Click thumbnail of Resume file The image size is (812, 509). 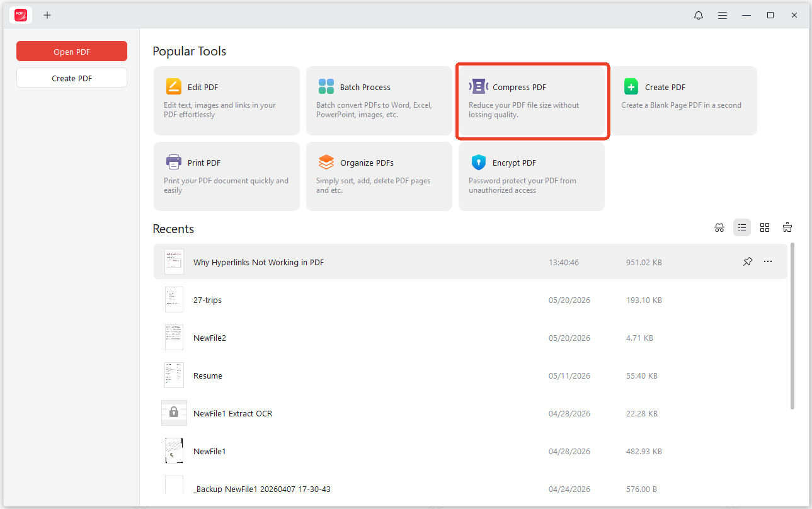(174, 375)
